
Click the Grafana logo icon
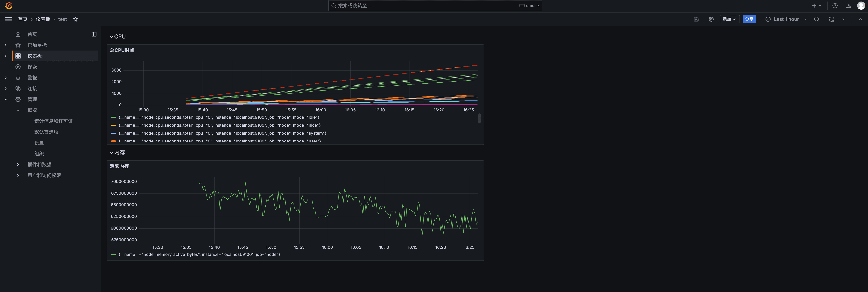[x=9, y=6]
